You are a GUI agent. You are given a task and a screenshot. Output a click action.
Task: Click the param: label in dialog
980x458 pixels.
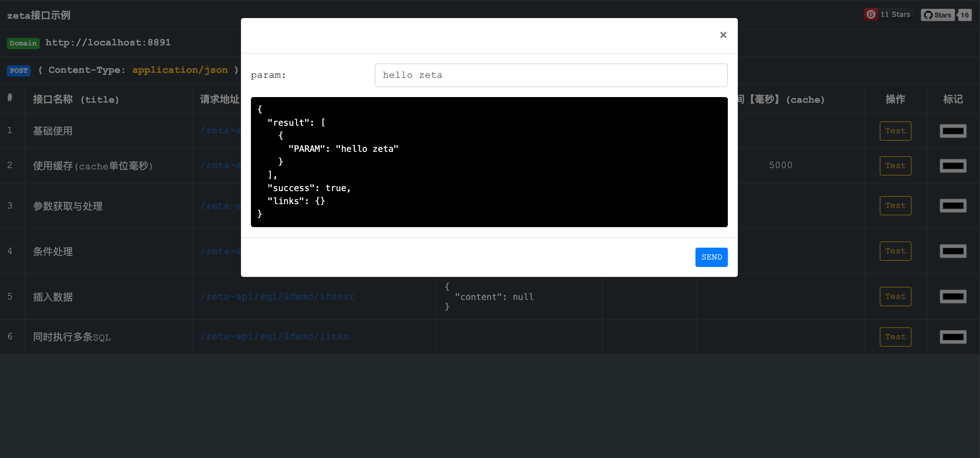point(268,75)
